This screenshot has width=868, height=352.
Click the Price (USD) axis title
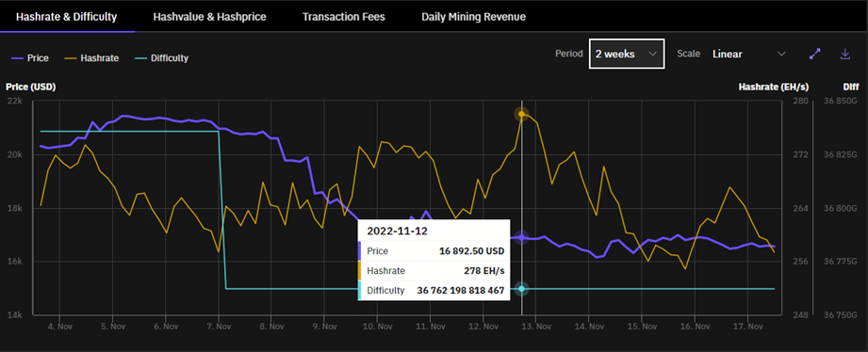click(30, 87)
